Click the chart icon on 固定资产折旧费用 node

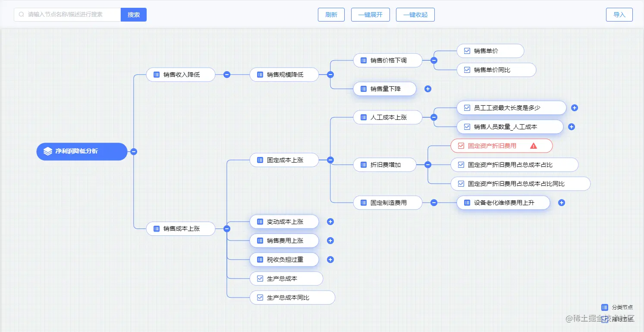tap(461, 146)
